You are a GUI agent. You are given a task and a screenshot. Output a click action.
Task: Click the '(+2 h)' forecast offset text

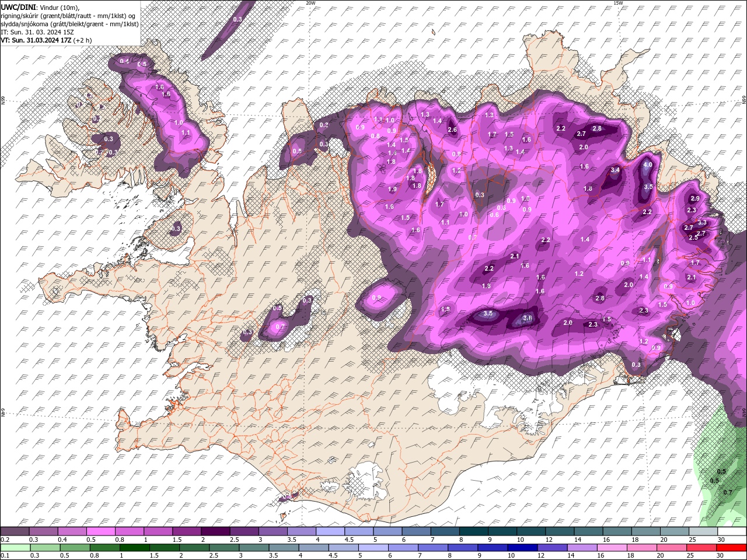pos(83,40)
